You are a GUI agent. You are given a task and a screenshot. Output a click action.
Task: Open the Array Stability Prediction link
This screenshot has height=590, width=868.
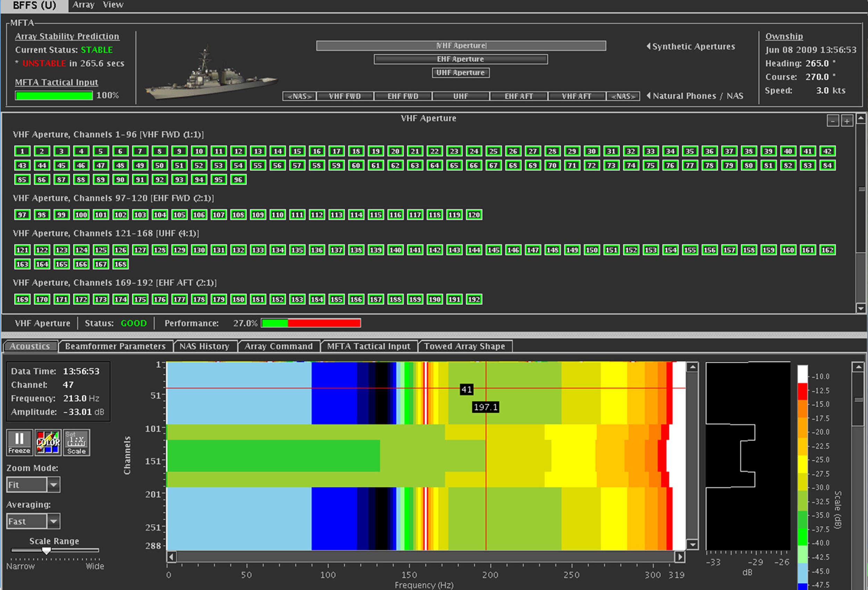click(67, 36)
